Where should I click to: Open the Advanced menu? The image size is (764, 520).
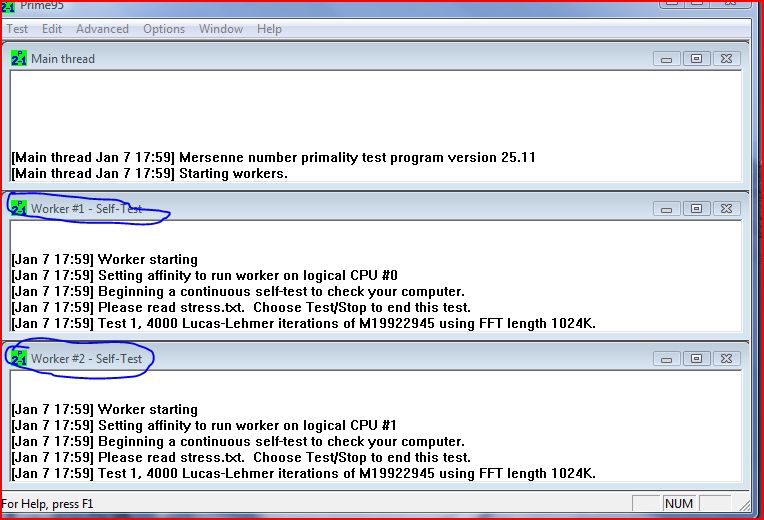point(102,29)
